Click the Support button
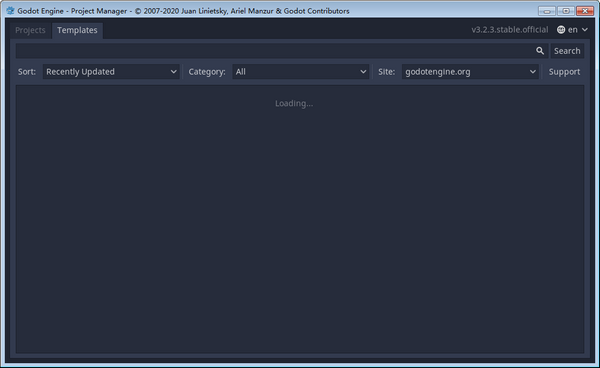 (564, 72)
